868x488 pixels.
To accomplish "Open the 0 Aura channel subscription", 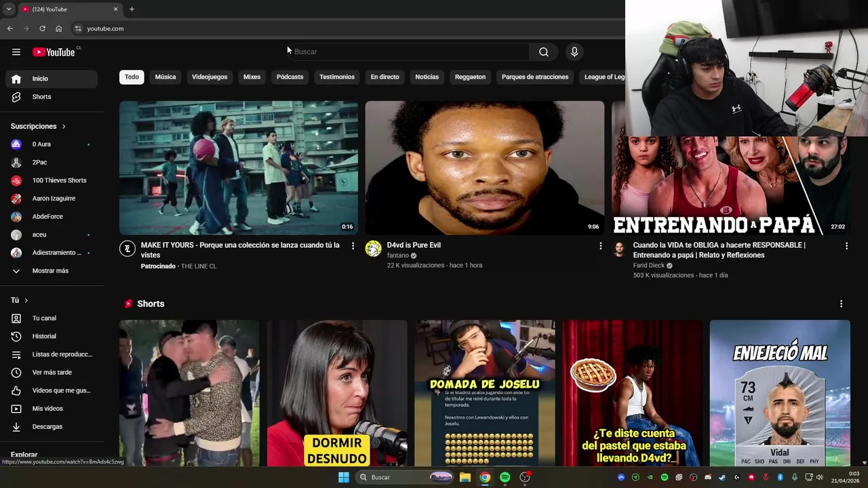I will 52,144.
